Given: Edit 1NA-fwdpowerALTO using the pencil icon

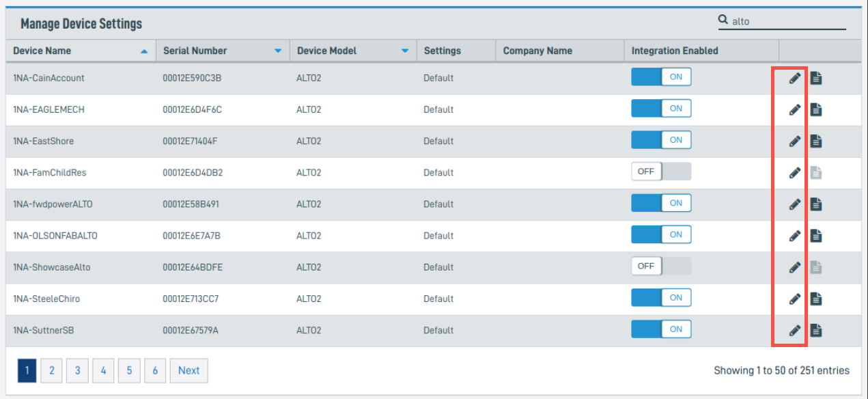Looking at the screenshot, I should (794, 204).
